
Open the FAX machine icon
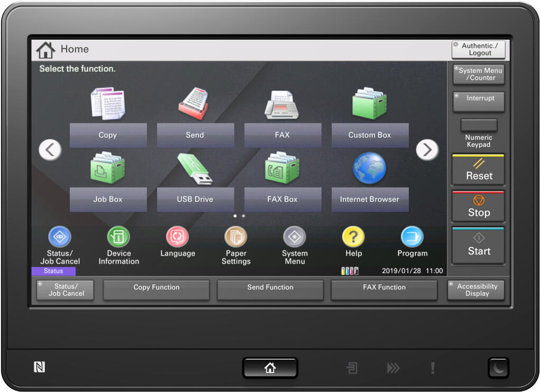[x=282, y=105]
